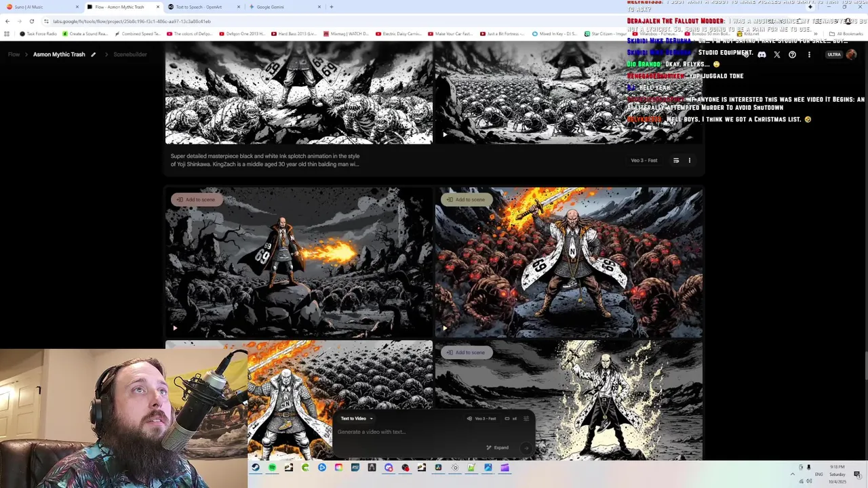
Task: Click the address bar URL
Action: (x=132, y=21)
